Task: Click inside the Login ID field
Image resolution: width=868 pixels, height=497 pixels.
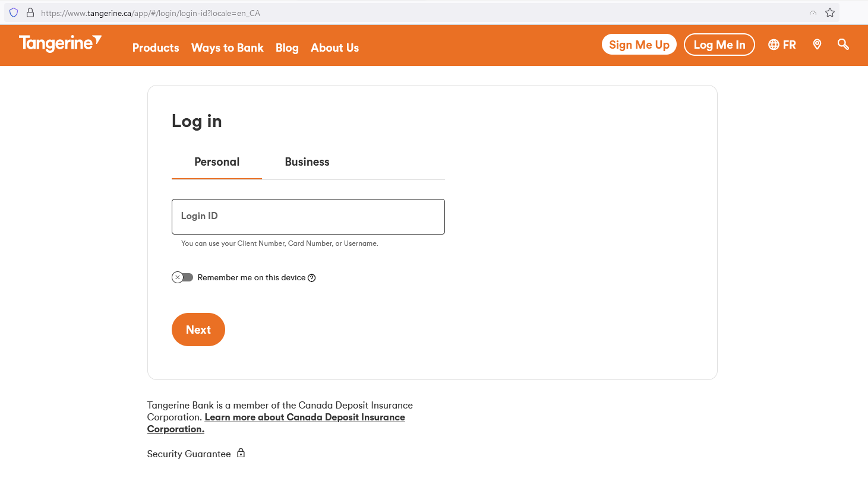Action: tap(308, 216)
